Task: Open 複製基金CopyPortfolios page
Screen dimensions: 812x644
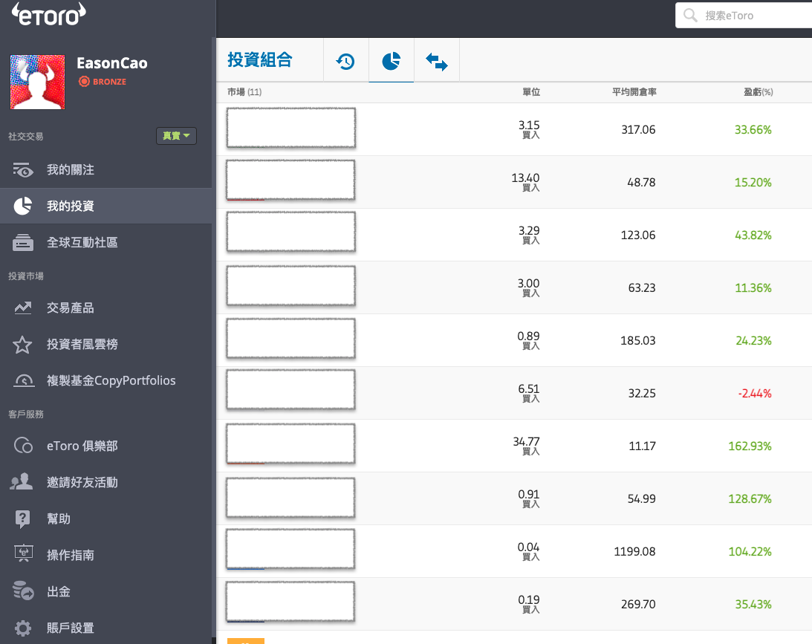Action: point(111,380)
